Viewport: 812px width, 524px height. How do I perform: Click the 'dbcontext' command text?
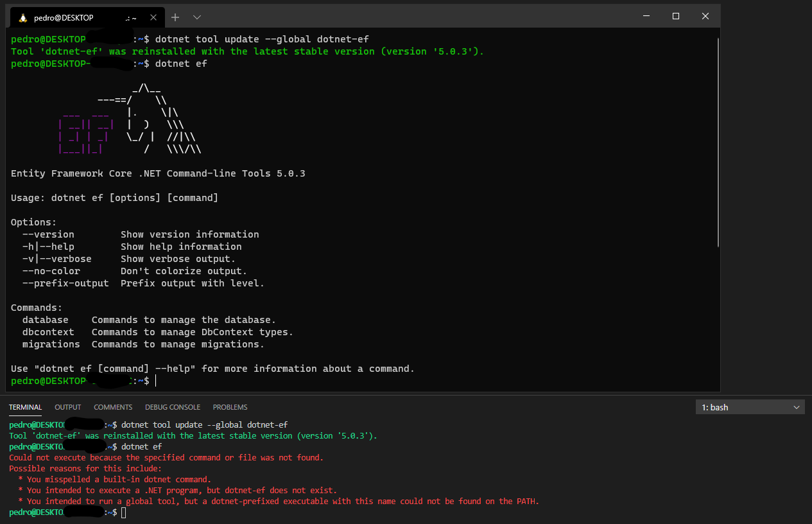(x=48, y=332)
